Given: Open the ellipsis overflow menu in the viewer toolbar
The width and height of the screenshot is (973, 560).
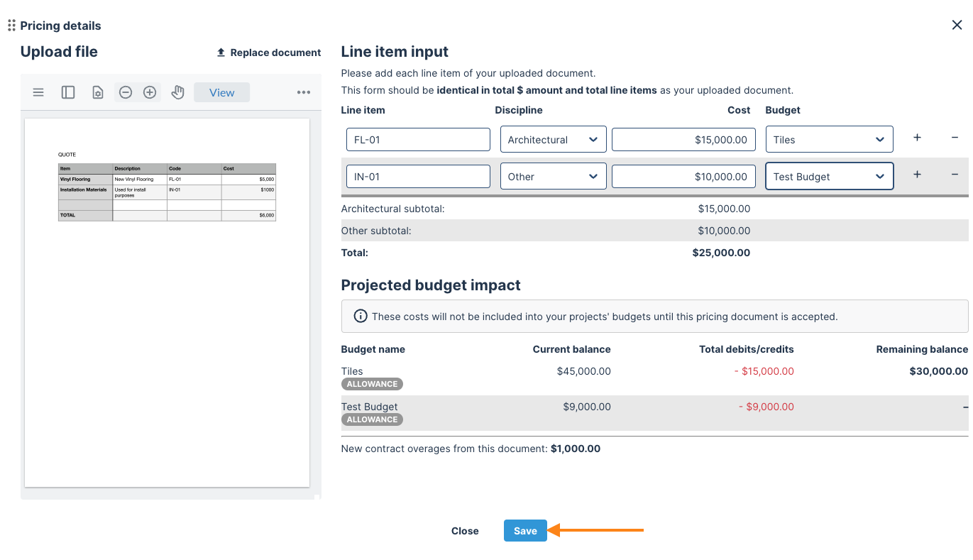Looking at the screenshot, I should coord(304,92).
